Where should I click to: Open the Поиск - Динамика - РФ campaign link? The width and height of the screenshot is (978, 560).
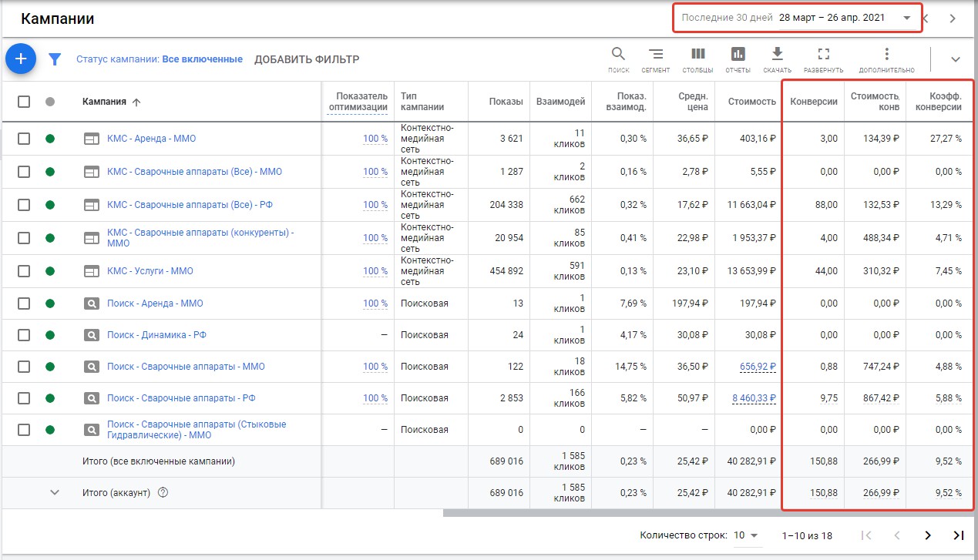point(156,335)
